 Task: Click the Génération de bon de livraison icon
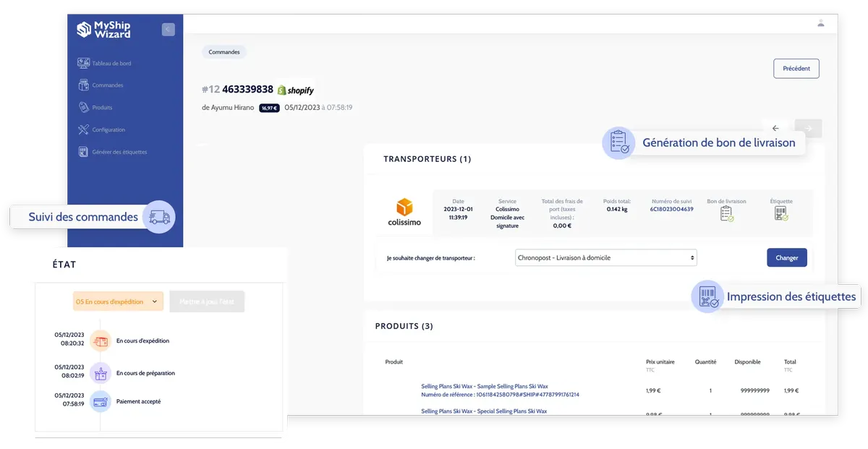pos(618,142)
